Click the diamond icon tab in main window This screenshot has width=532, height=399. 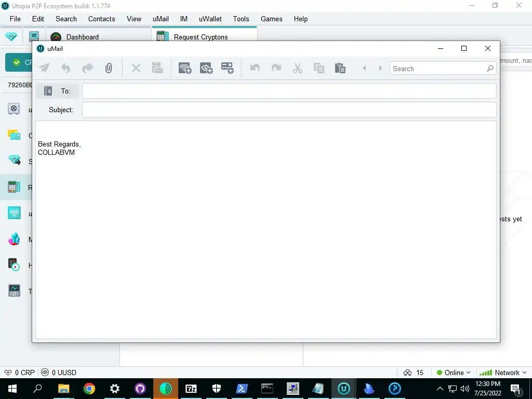(x=11, y=36)
